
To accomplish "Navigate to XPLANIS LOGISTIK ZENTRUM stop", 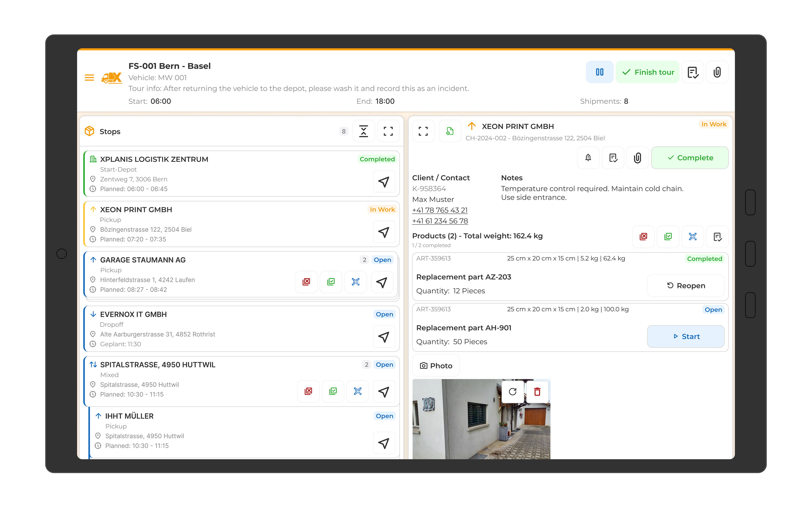I will (384, 182).
